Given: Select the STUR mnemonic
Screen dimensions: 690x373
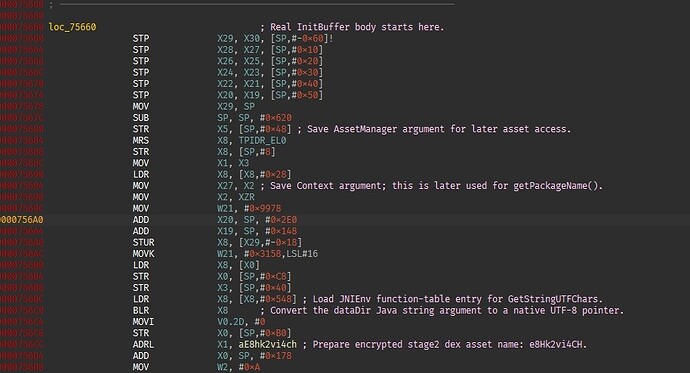Looking at the screenshot, I should (x=143, y=243).
